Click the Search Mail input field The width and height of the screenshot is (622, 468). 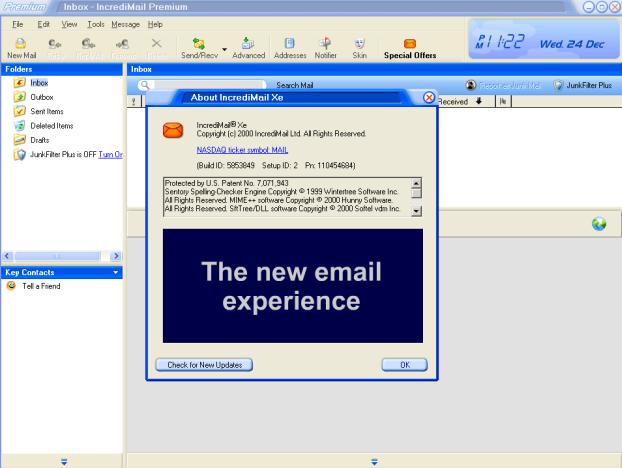[209, 85]
